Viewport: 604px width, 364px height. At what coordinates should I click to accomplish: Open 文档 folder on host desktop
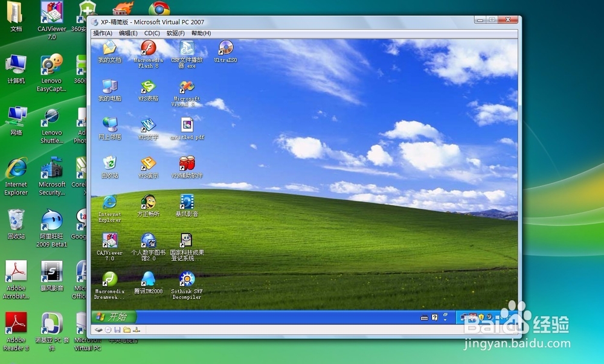pyautogui.click(x=16, y=18)
